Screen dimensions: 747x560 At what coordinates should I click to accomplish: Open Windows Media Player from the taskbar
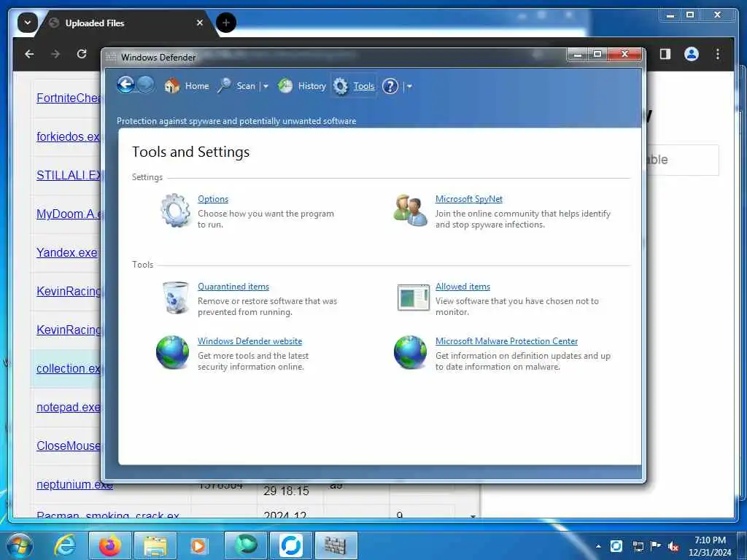[198, 545]
